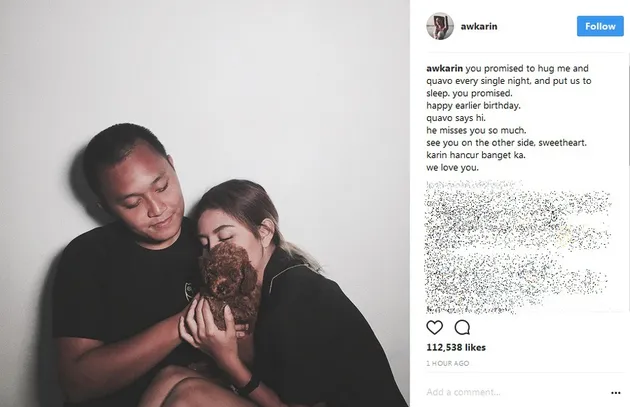View the list of 112,538 likes
The width and height of the screenshot is (630, 407).
[x=456, y=348]
